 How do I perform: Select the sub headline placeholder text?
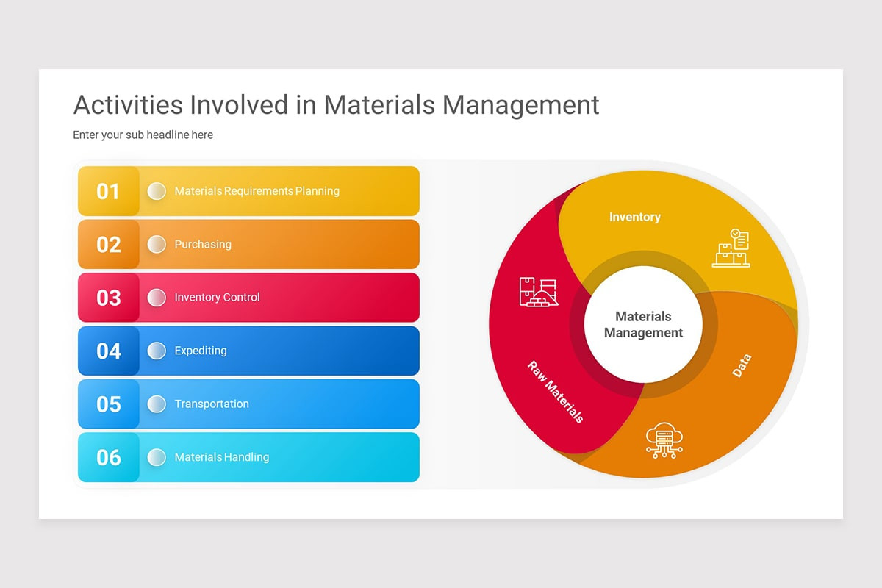click(143, 135)
